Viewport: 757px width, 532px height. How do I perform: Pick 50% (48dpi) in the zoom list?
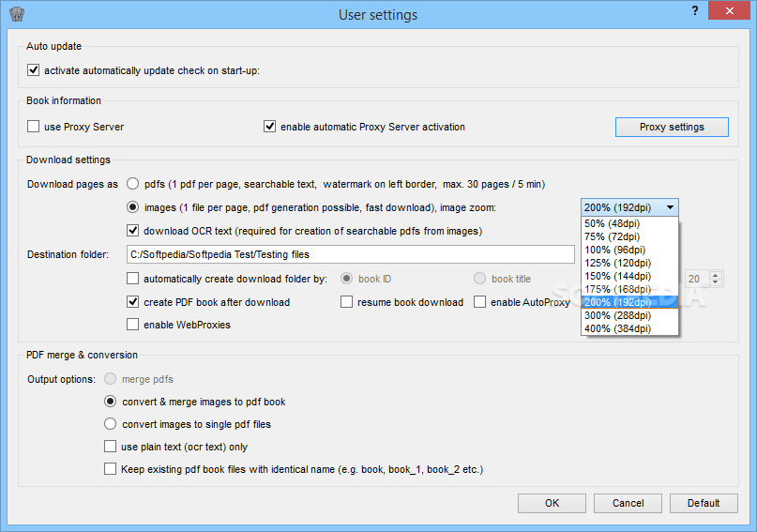click(630, 223)
